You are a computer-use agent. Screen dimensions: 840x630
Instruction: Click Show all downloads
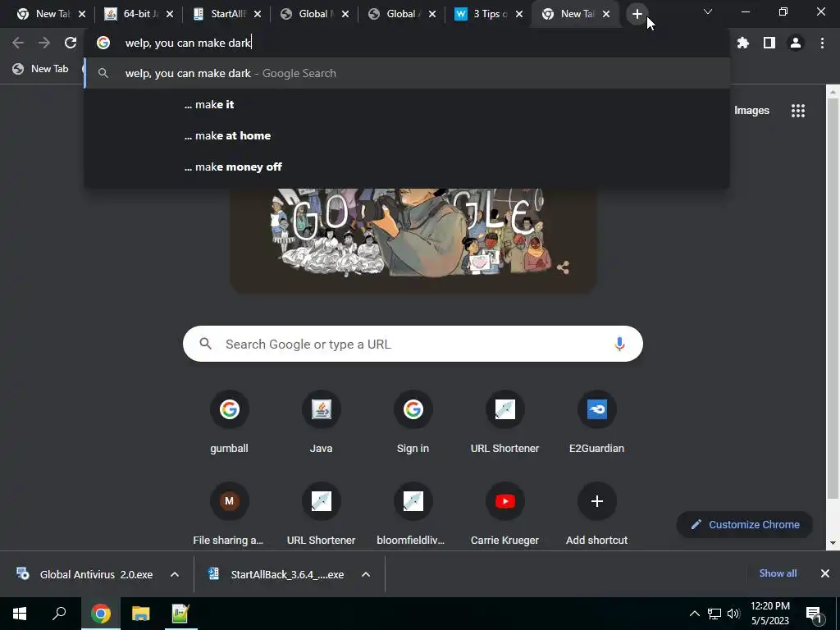pyautogui.click(x=778, y=573)
